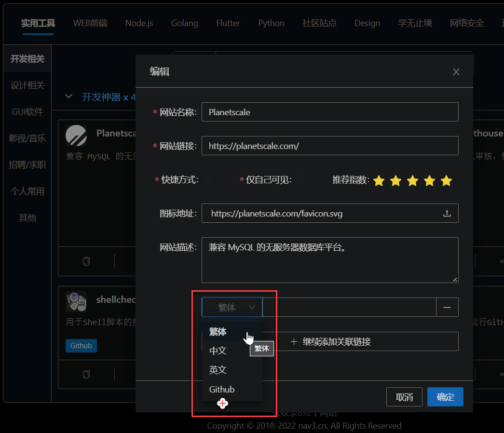This screenshot has width=504, height=433.
Task: Select GUI软件 in the sidebar
Action: pyautogui.click(x=27, y=111)
